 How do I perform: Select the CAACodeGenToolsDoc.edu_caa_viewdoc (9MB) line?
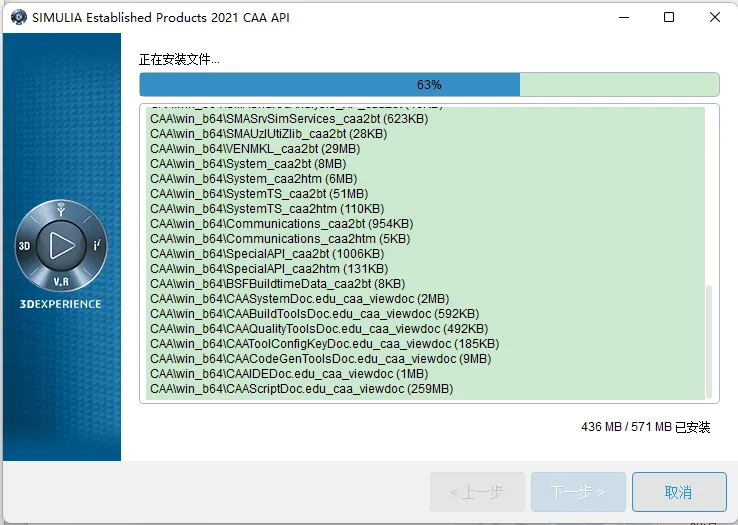(321, 359)
